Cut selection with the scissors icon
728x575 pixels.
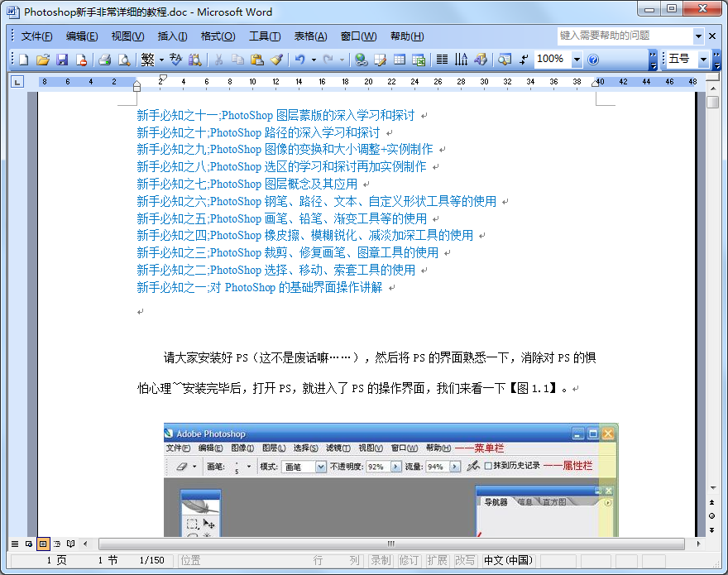[218, 60]
